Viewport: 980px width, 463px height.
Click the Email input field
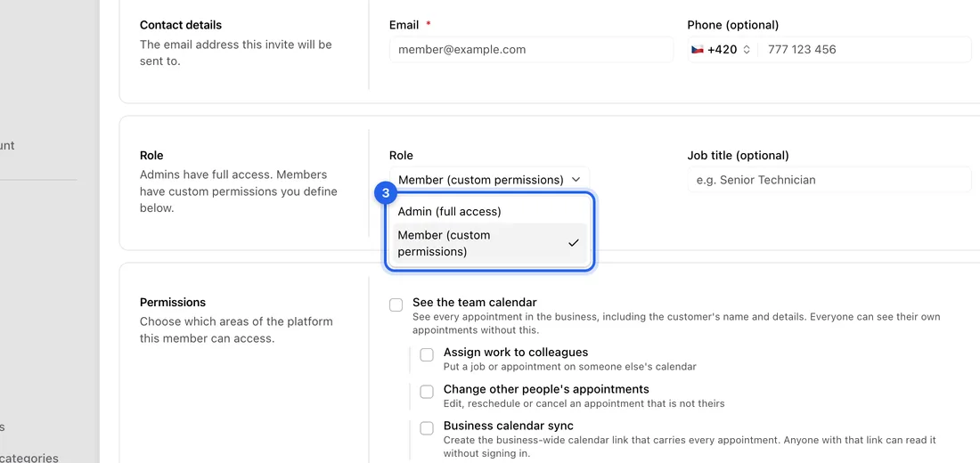point(531,49)
